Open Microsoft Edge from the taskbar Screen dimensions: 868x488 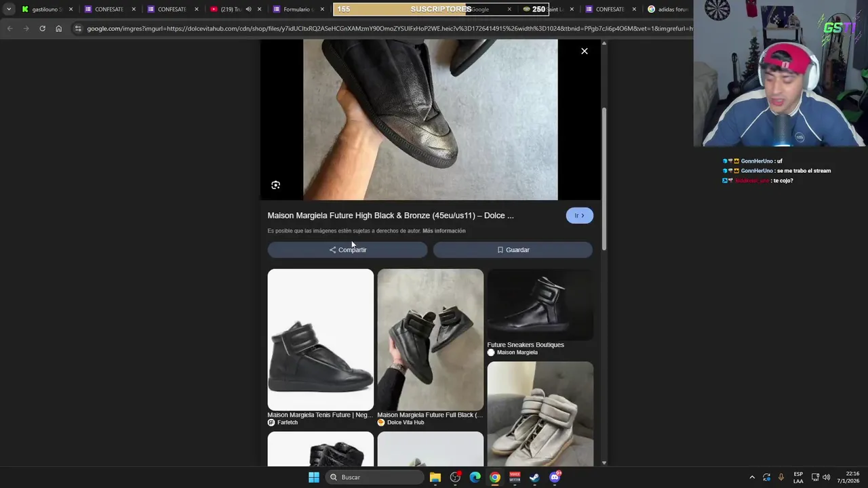point(475,477)
